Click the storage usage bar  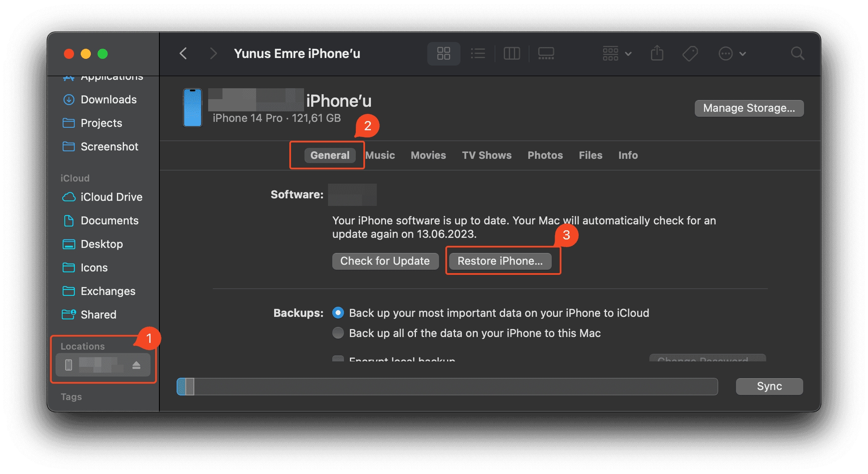click(x=447, y=387)
